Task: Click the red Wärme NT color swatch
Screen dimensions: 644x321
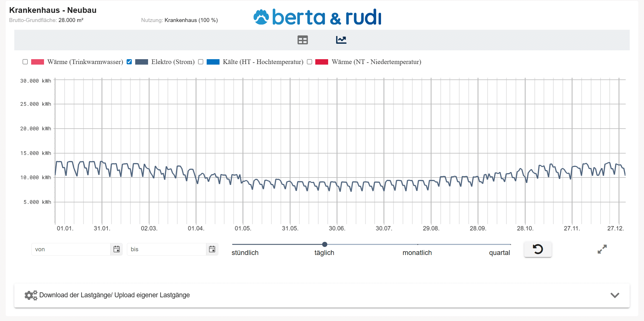Action: [322, 62]
